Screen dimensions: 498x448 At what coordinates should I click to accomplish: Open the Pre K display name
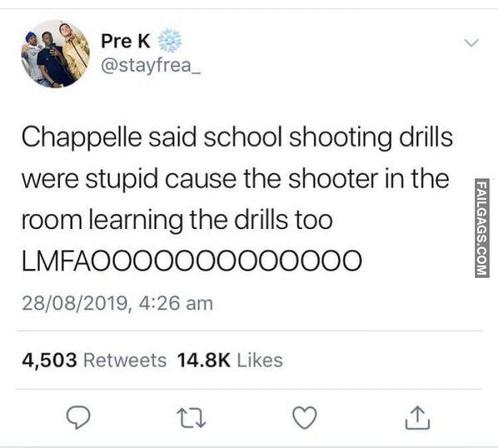click(125, 41)
